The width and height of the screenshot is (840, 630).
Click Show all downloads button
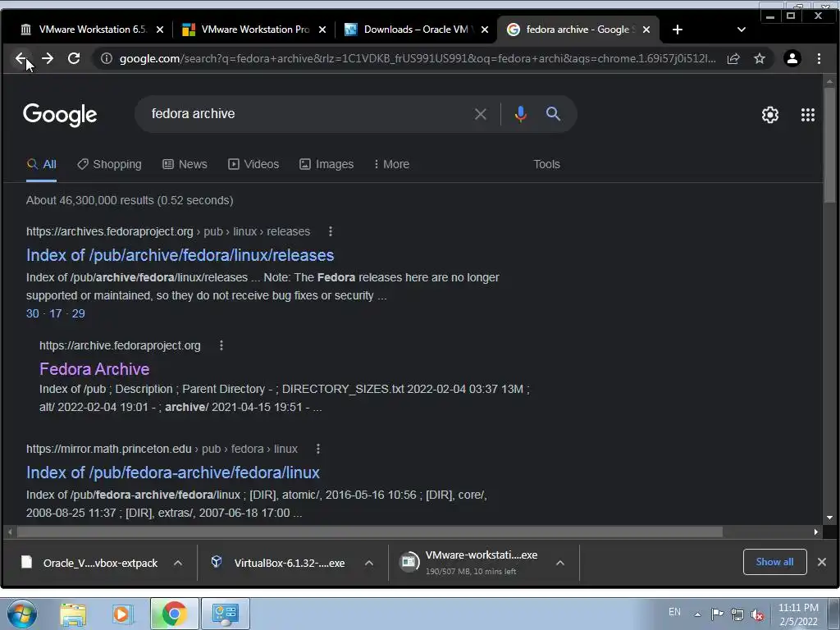(774, 562)
